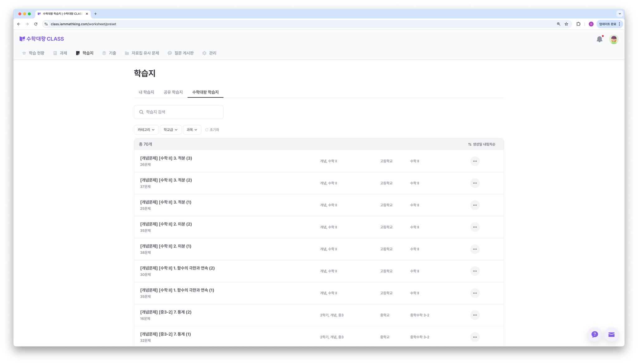Click 업데이트 완료 Chrome update button
The image size is (638, 364).
coord(610,24)
